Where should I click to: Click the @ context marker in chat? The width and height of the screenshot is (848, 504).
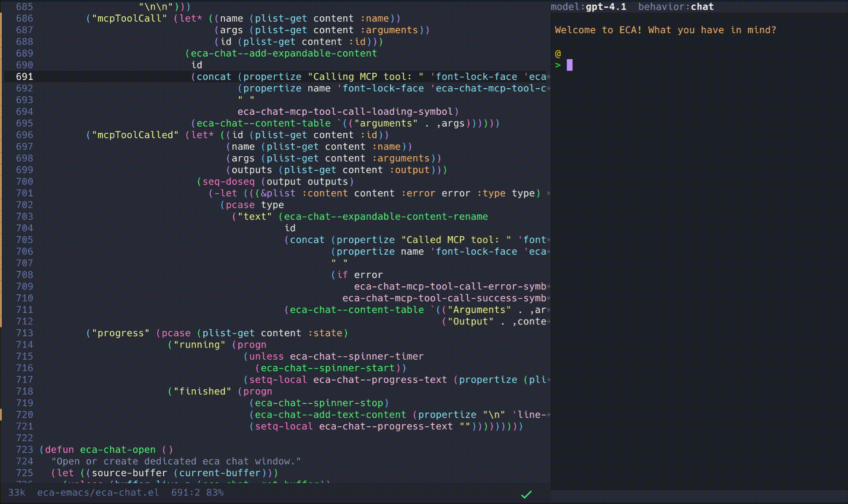tap(558, 54)
